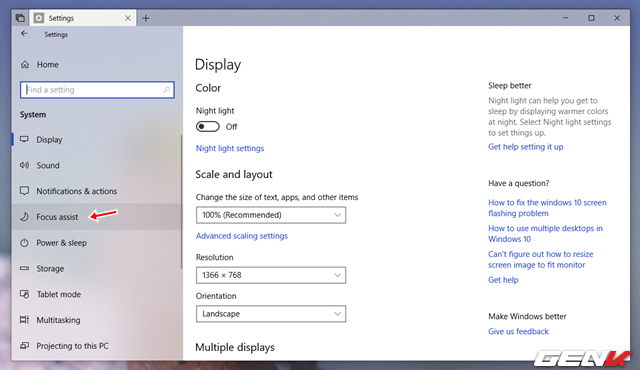Viewport: 640px width, 370px height.
Task: Click the Power & sleep icon
Action: tap(24, 243)
